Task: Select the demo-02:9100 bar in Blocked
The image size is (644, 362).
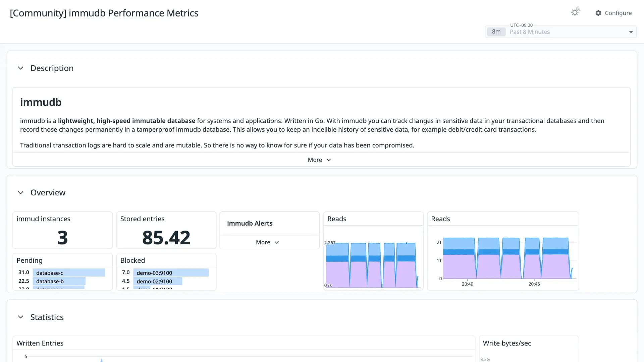Action: [158, 281]
